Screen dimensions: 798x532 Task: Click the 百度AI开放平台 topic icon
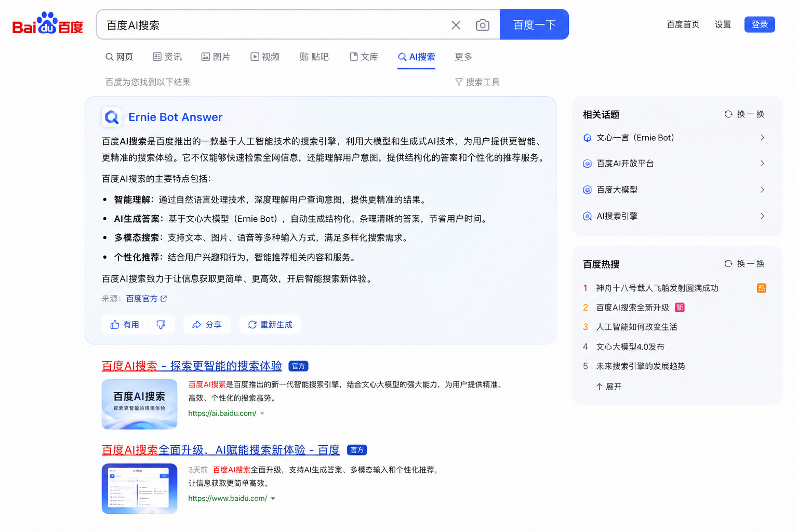coord(587,164)
